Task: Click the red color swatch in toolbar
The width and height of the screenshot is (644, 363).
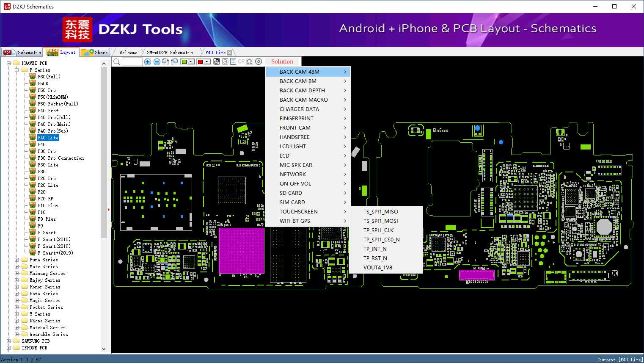Action: click(x=201, y=62)
